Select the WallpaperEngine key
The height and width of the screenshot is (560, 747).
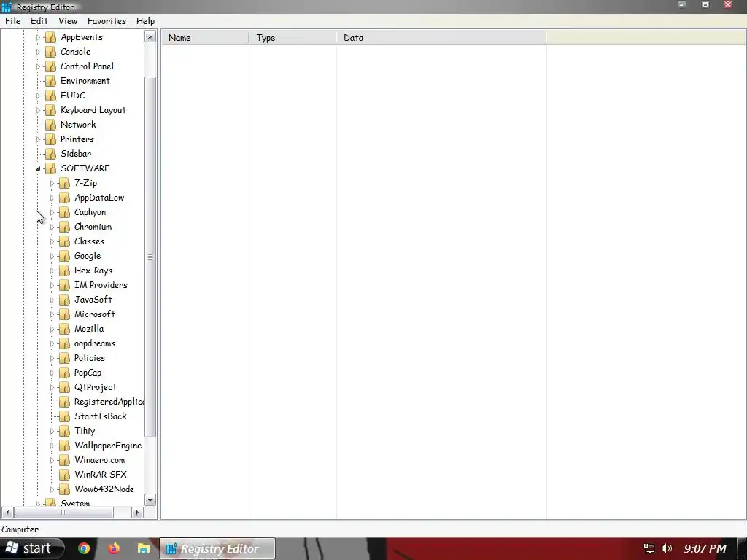tap(108, 446)
